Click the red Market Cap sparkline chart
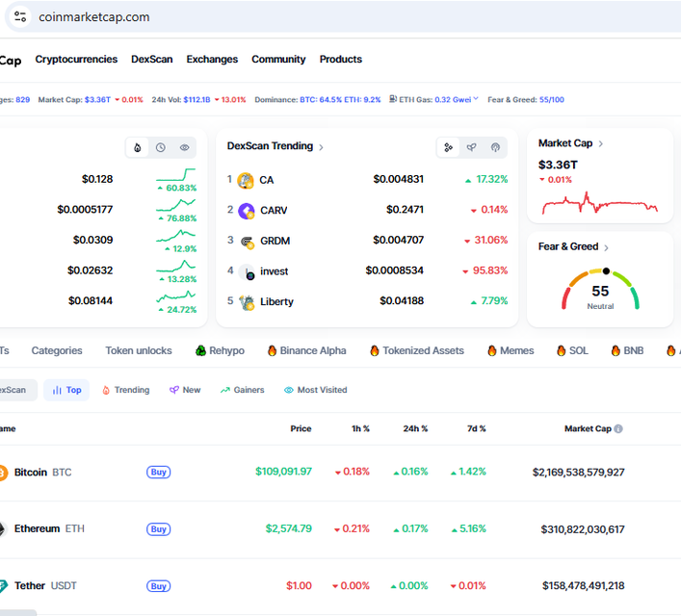 [x=600, y=203]
